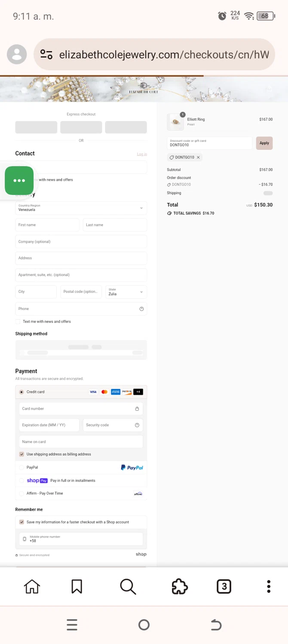This screenshot has height=644, width=288.
Task: Tap the search magnifier icon
Action: tap(128, 586)
